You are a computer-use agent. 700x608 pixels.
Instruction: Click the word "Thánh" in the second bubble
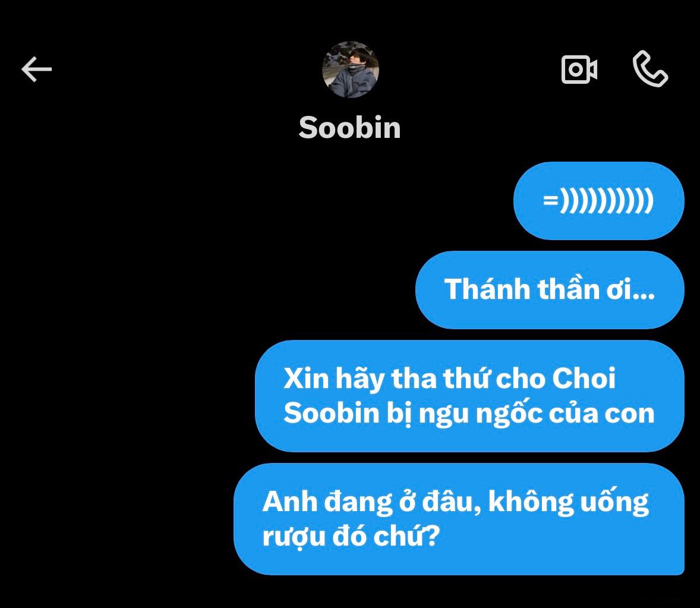click(x=487, y=289)
